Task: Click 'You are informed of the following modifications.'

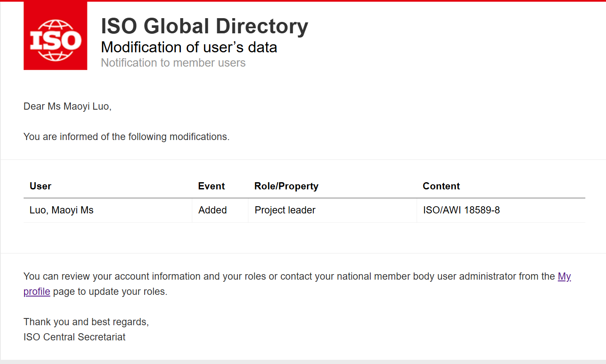Action: click(127, 137)
